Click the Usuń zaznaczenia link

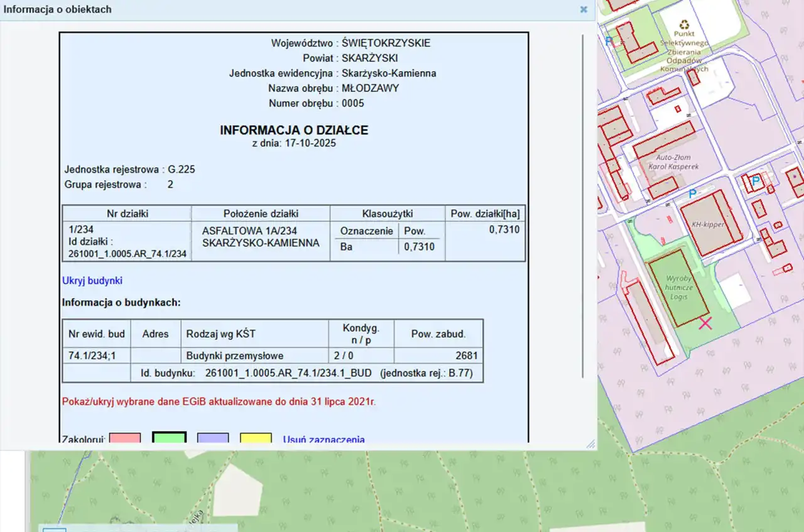click(323, 440)
